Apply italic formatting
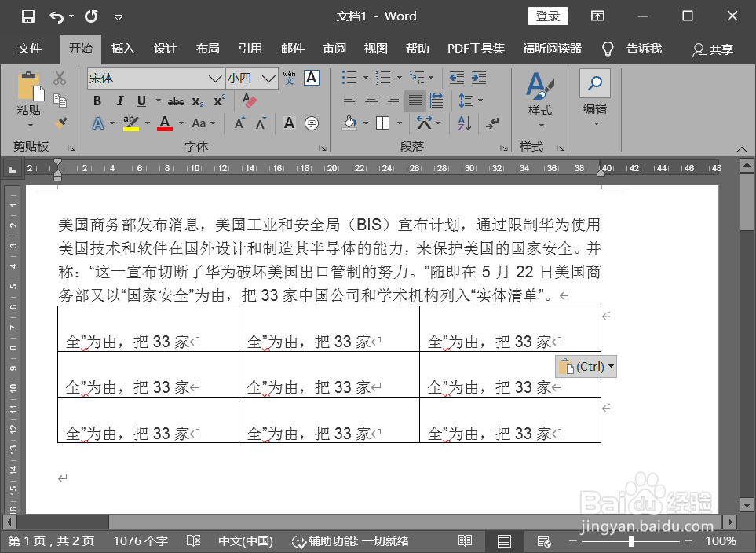The image size is (756, 553). coord(119,101)
